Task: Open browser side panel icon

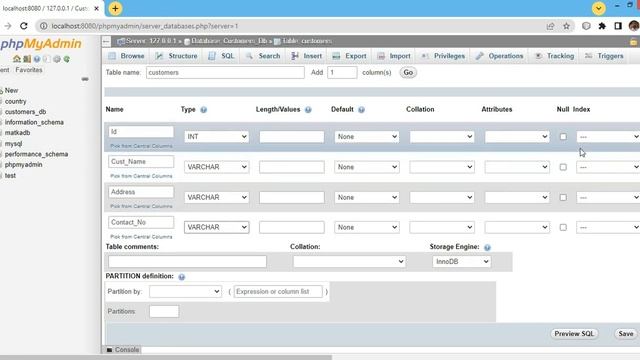Action: click(618, 26)
